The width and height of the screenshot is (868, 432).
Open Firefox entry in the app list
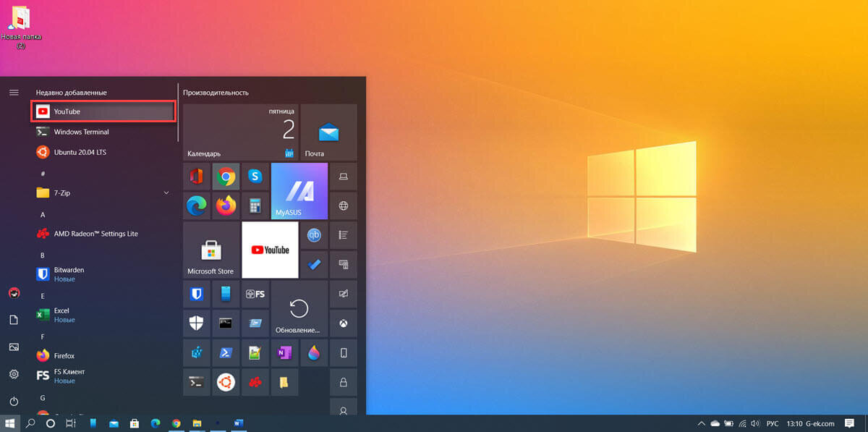coord(104,355)
